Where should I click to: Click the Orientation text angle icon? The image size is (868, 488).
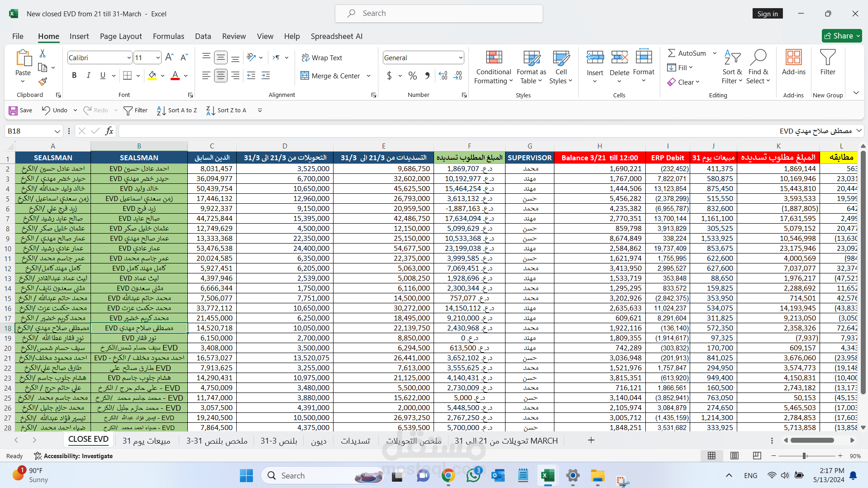click(x=251, y=57)
